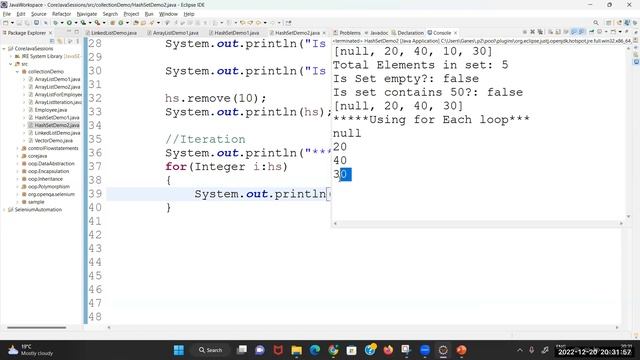Select the org.openqa.selenium package
This screenshot has height=360, width=640.
click(x=51, y=194)
